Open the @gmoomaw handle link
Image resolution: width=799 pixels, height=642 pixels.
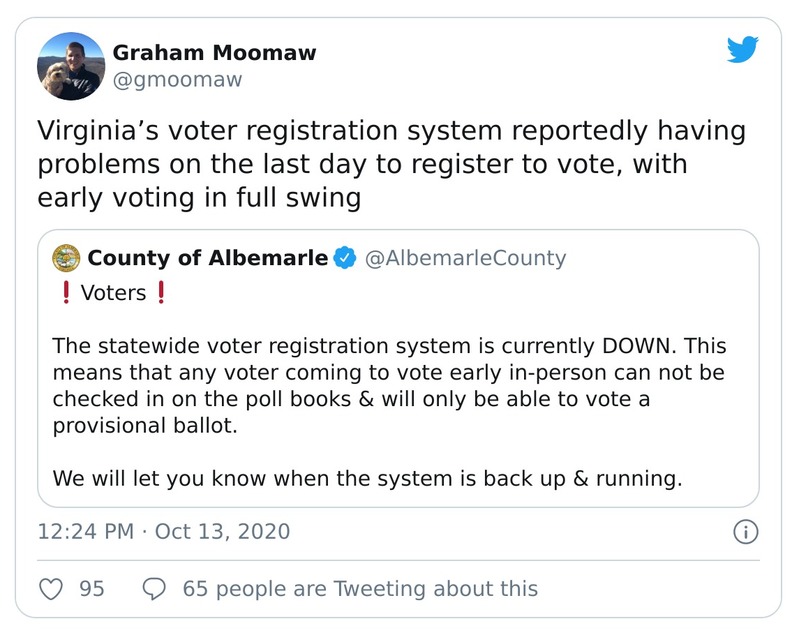tap(177, 80)
